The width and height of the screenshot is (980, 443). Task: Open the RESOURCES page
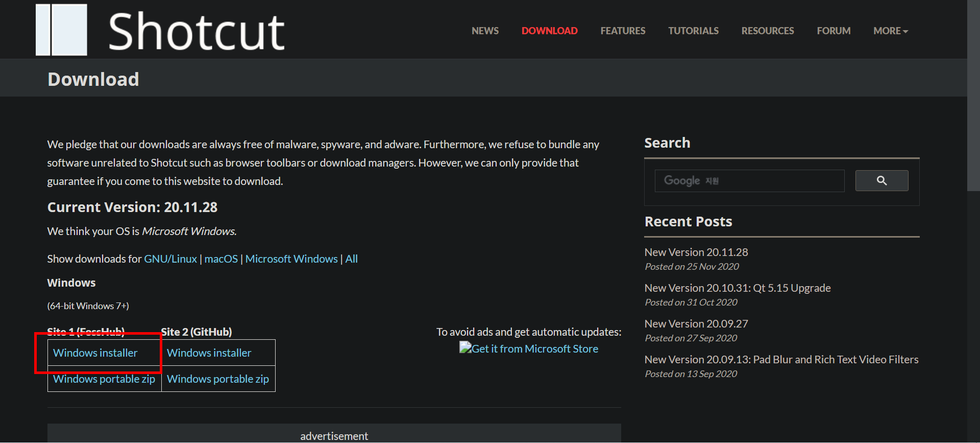click(768, 31)
